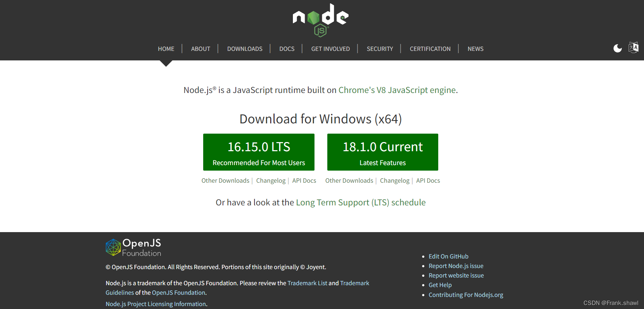Open Long Term Support (LTS) schedule link
Screen dimensions: 644x309
coord(361,202)
